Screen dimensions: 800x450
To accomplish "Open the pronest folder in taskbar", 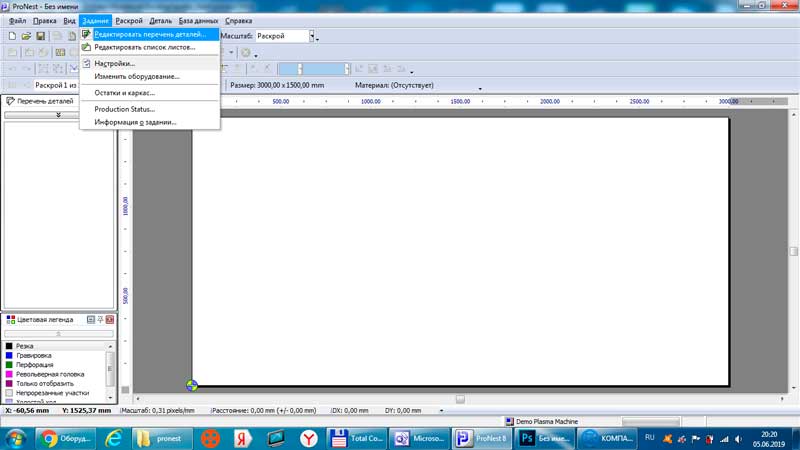I will [162, 438].
